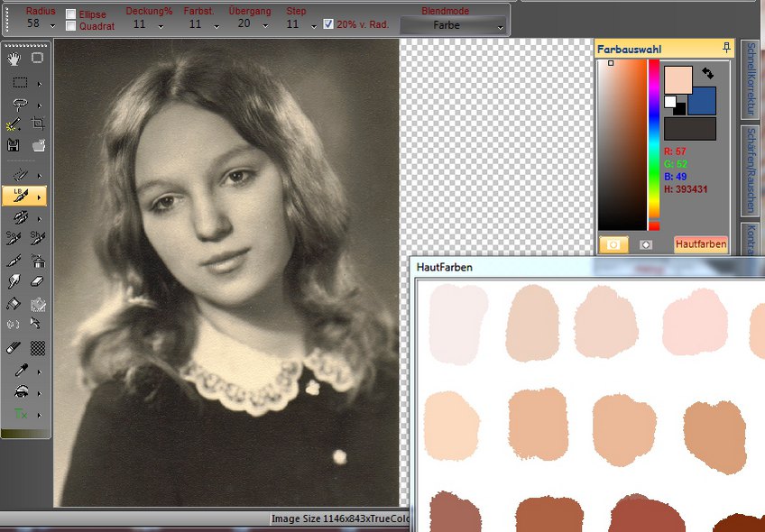This screenshot has width=765, height=532.
Task: Enable the Quadrat checkbox
Action: (x=71, y=26)
